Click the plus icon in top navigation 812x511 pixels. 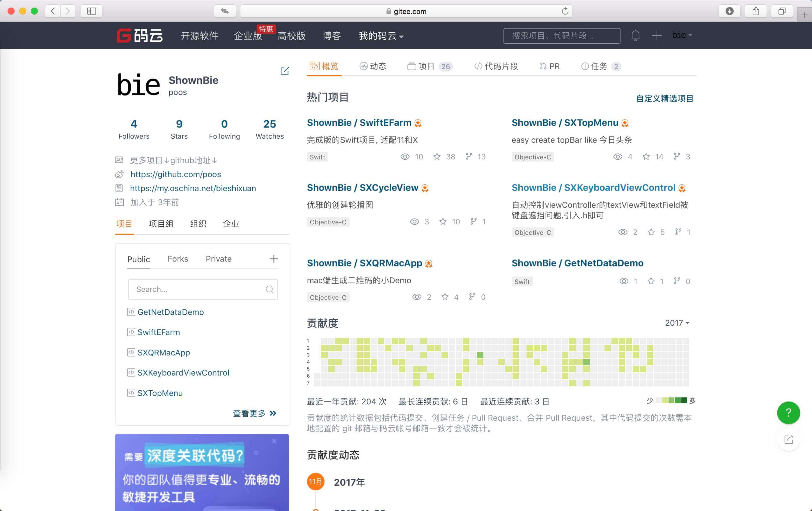[x=656, y=36]
